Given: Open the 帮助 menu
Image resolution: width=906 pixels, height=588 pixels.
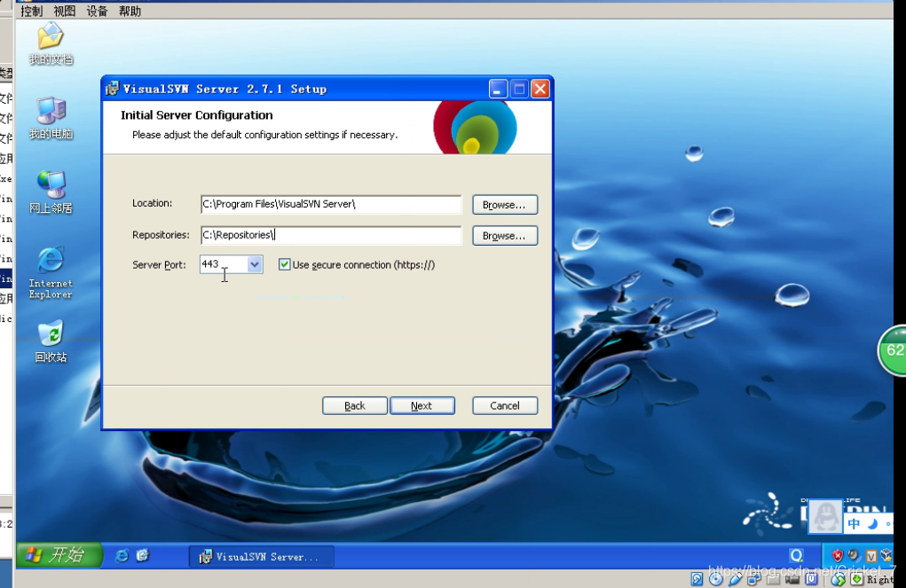Looking at the screenshot, I should click(x=130, y=11).
